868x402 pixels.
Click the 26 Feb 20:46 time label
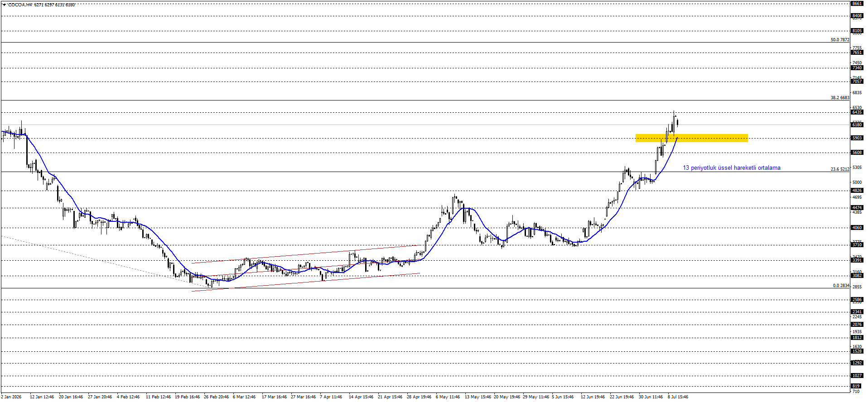(x=216, y=397)
